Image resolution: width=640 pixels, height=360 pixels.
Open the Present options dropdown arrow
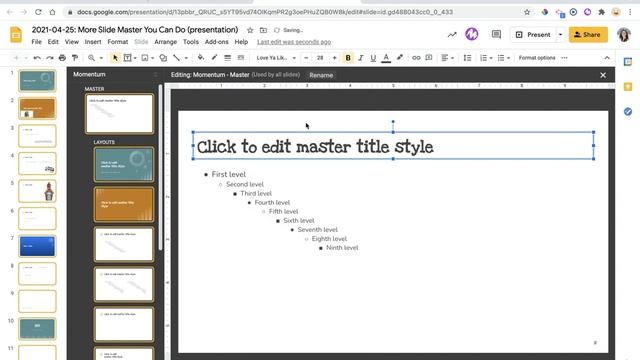[560, 35]
